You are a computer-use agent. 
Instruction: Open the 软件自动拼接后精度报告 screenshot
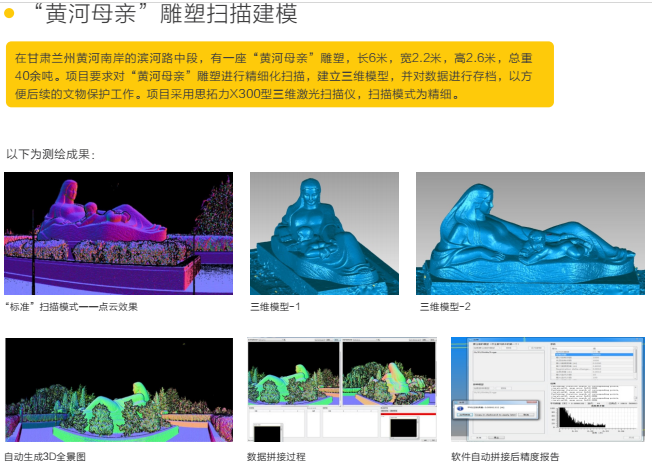point(546,389)
